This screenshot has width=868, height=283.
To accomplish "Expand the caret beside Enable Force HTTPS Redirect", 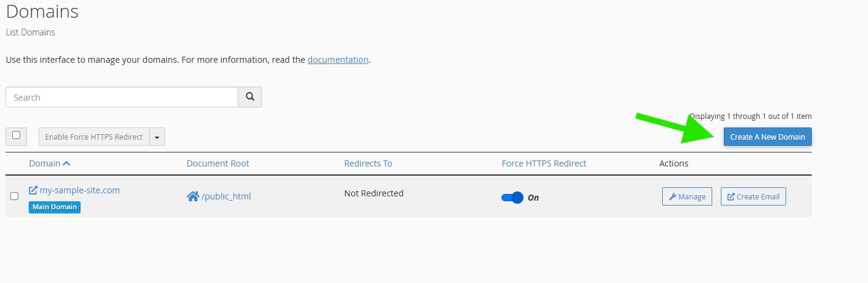I will [157, 137].
